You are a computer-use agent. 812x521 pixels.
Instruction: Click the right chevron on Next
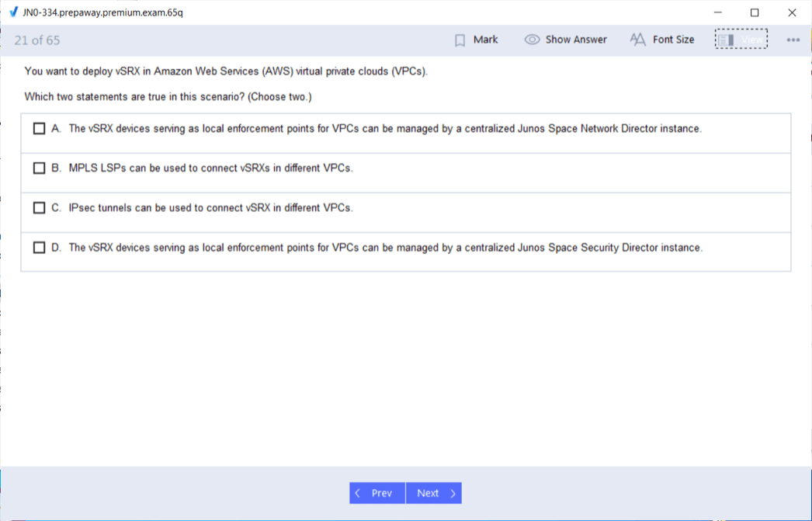click(453, 493)
